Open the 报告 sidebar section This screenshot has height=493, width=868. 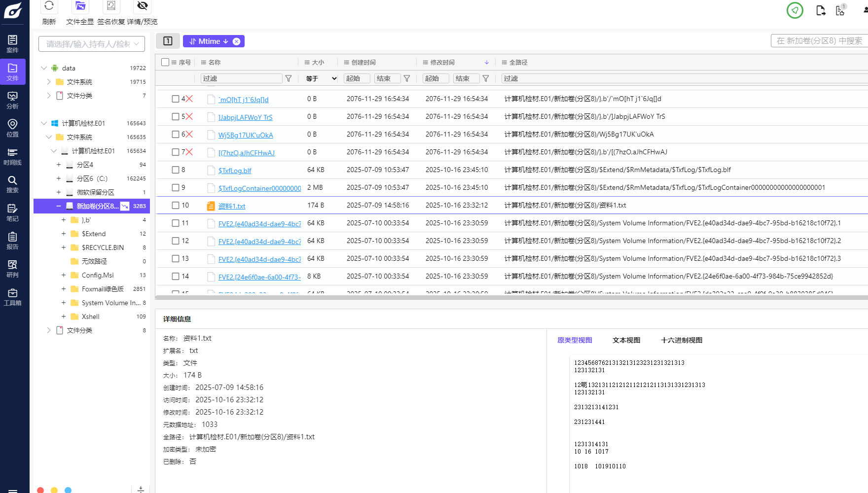click(12, 241)
